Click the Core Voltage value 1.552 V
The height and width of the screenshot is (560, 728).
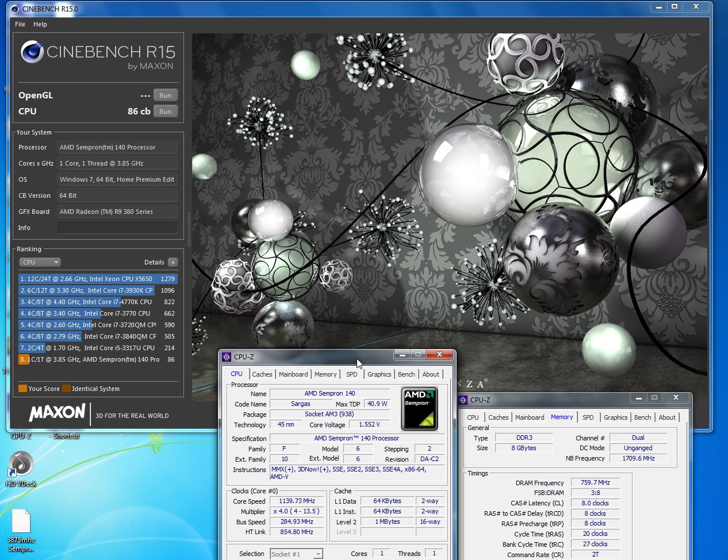369,425
